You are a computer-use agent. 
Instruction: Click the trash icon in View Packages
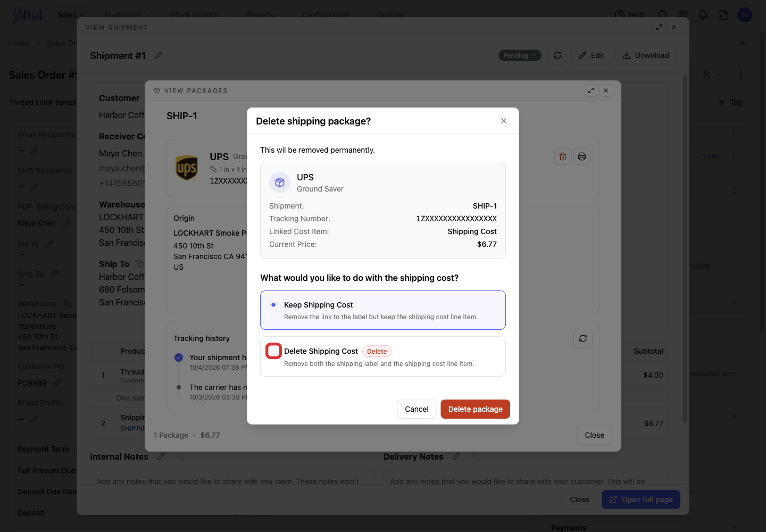pyautogui.click(x=563, y=156)
